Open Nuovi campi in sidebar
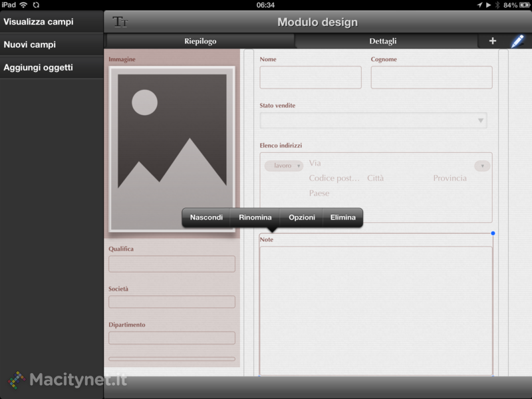The height and width of the screenshot is (399, 532). [52, 45]
